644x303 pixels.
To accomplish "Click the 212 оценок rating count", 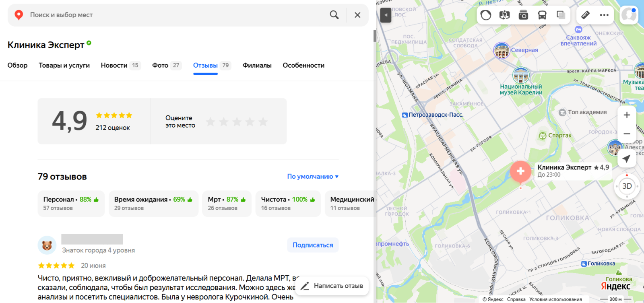I will [113, 128].
